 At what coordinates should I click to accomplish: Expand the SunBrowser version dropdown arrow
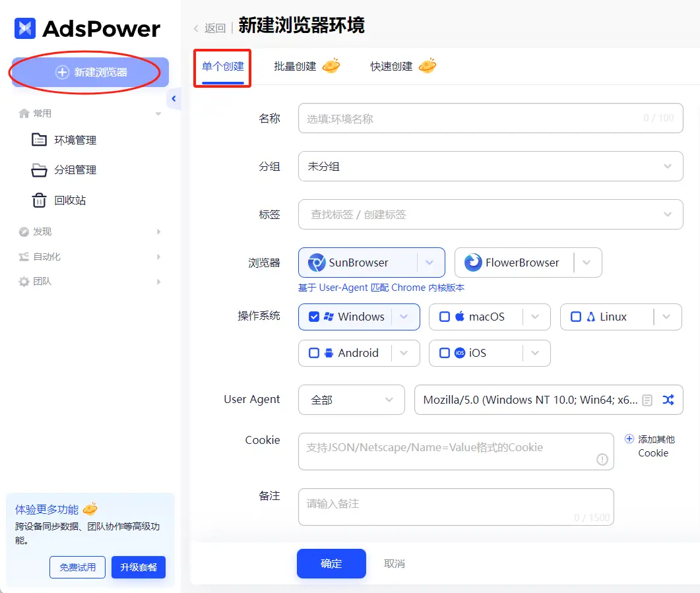tap(430, 262)
